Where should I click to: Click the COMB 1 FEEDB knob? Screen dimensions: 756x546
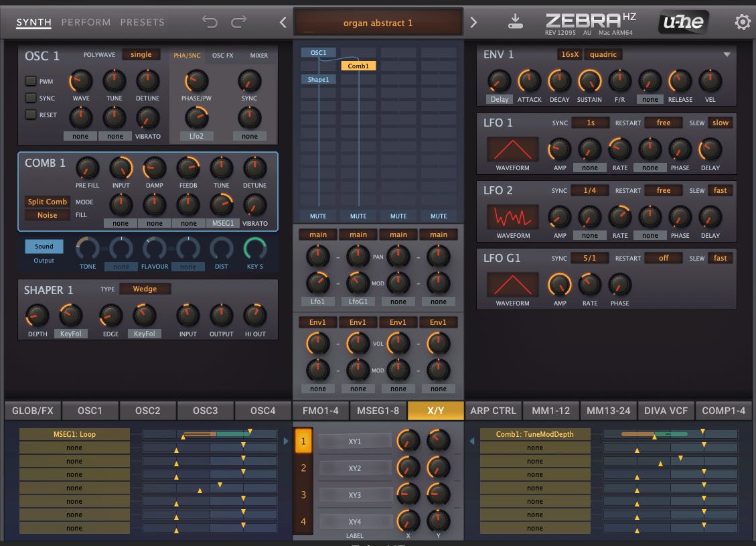pyautogui.click(x=188, y=168)
